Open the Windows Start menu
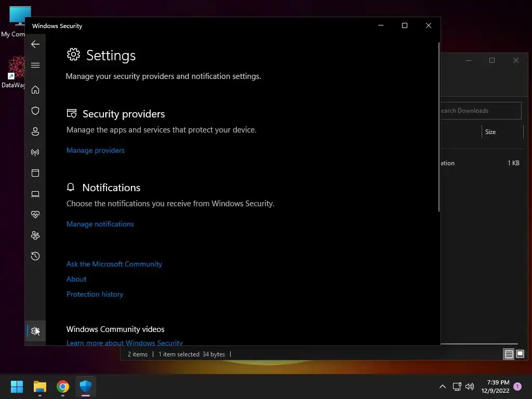Image resolution: width=532 pixels, height=399 pixels. 17,387
